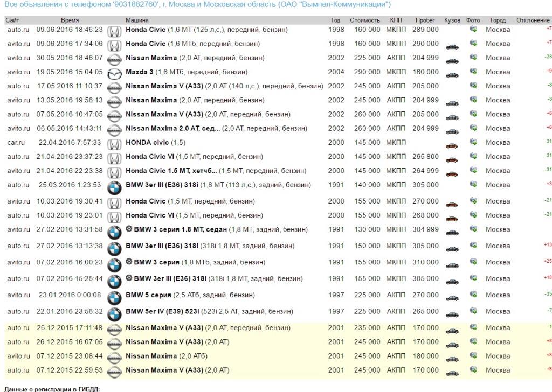Select year '2004' cell
The width and height of the screenshot is (552, 392).
coord(336,72)
